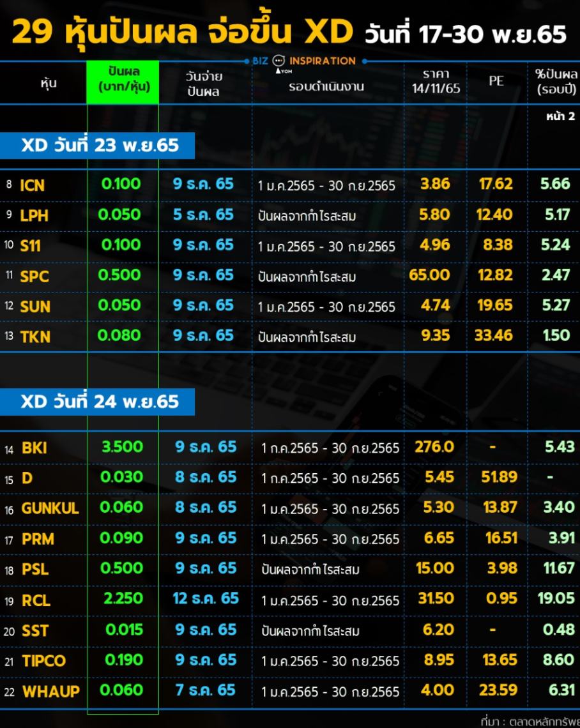This screenshot has width=580, height=728.
Task: Select the WHAUP stock ticker
Action: (x=50, y=692)
